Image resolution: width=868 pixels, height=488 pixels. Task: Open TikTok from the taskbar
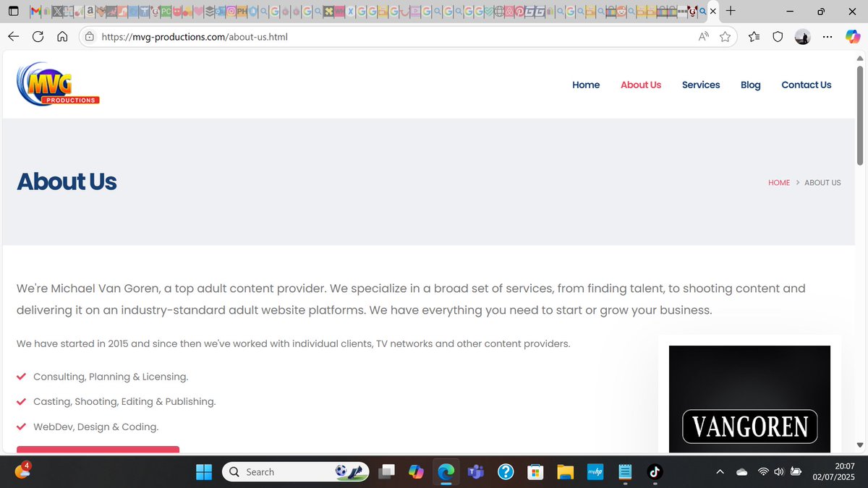click(655, 472)
